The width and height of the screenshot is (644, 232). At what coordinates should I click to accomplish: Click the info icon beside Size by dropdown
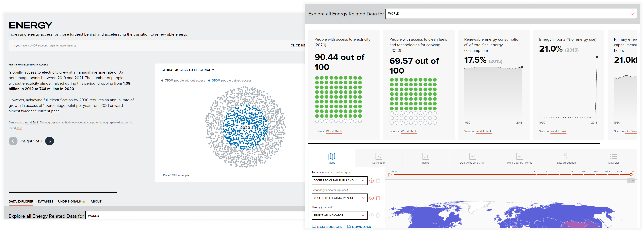coord(372,216)
